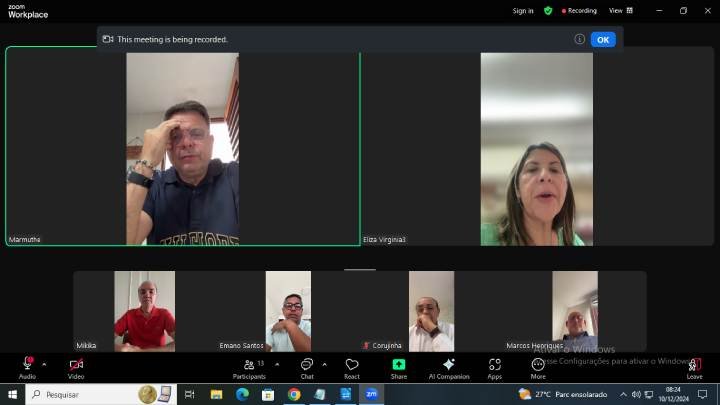This screenshot has width=720, height=405.
Task: Open Microsoft Store from the taskbar
Action: pyautogui.click(x=268, y=394)
